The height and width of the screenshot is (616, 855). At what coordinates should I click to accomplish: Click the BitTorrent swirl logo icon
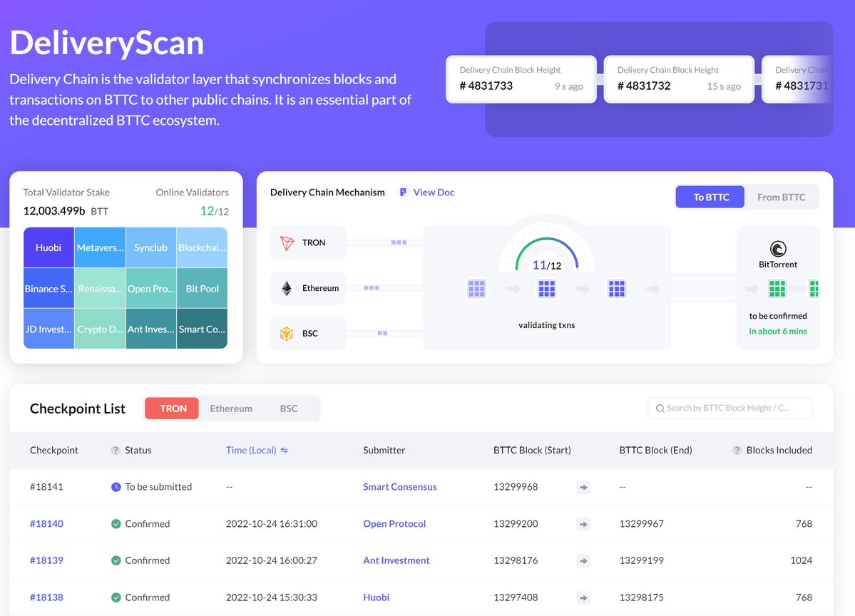tap(778, 249)
